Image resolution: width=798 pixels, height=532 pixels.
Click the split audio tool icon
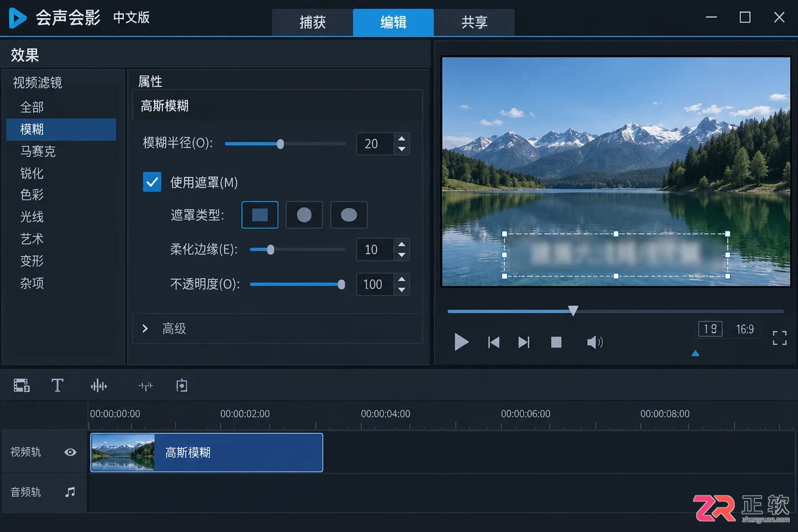tap(146, 386)
